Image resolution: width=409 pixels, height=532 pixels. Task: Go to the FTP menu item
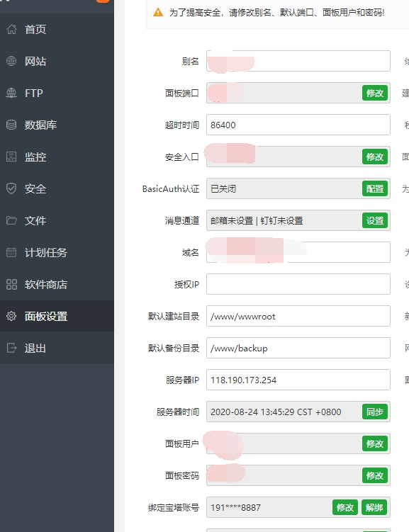point(57,93)
